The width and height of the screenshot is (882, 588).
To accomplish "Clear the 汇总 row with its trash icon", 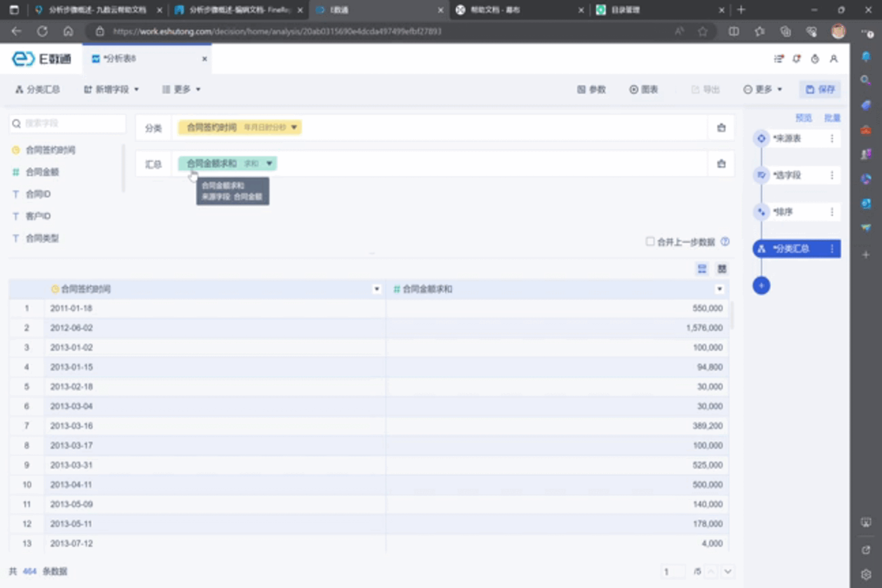I will [721, 164].
